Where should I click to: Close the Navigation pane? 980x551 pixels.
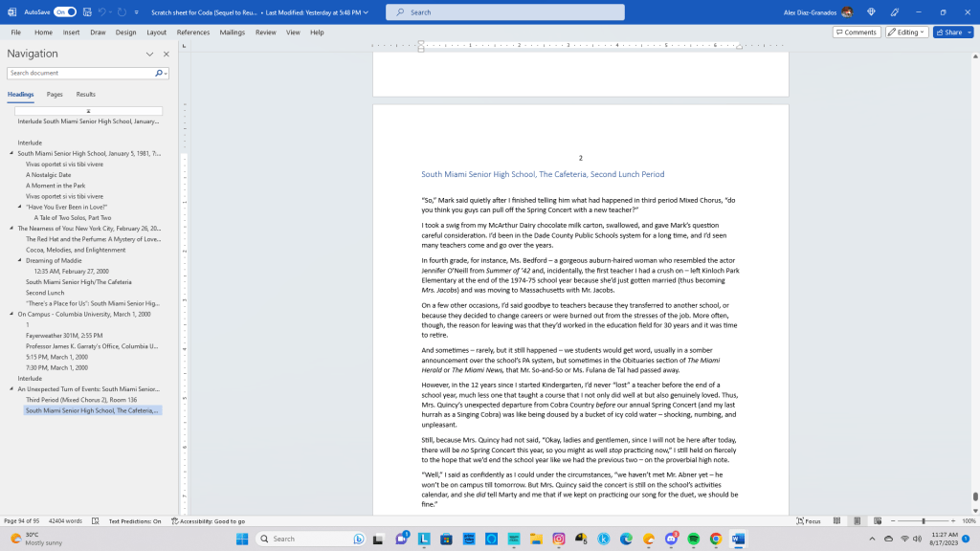tap(167, 55)
